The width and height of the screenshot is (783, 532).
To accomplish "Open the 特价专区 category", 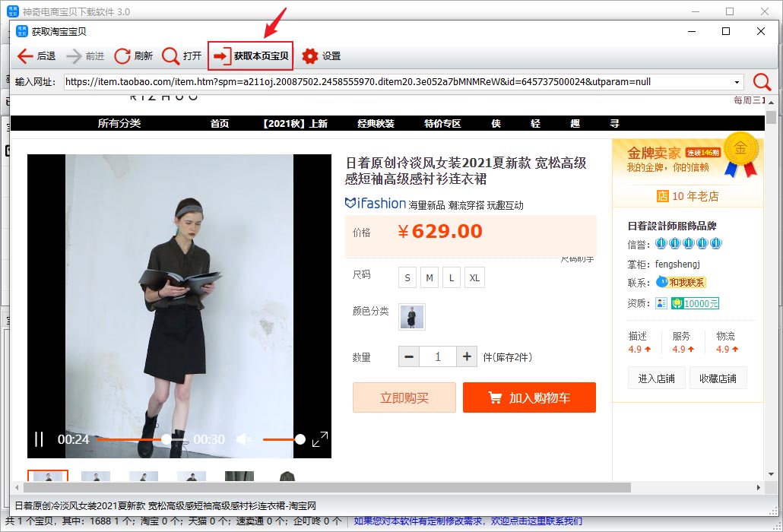I will (442, 123).
